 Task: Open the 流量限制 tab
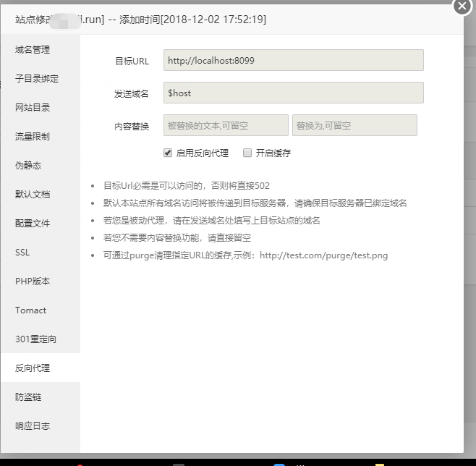(33, 137)
